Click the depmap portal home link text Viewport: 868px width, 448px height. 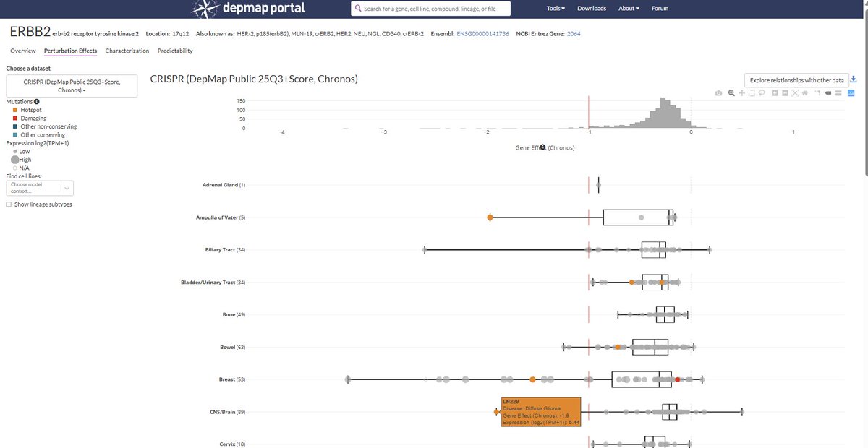tap(263, 9)
